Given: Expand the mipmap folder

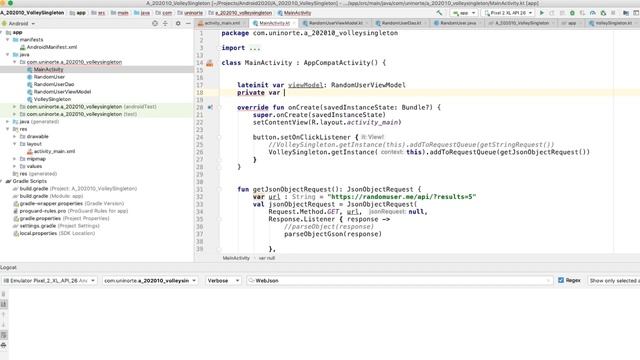Looking at the screenshot, I should [x=15, y=159].
